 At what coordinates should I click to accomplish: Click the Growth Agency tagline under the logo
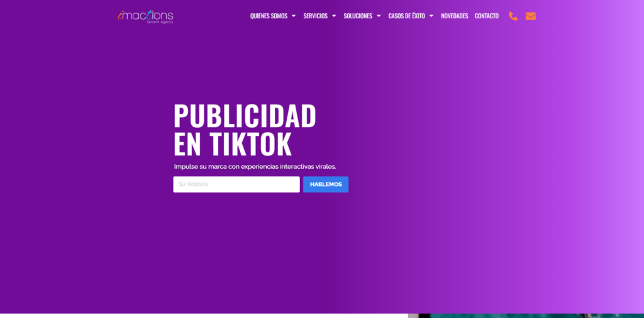point(161,22)
